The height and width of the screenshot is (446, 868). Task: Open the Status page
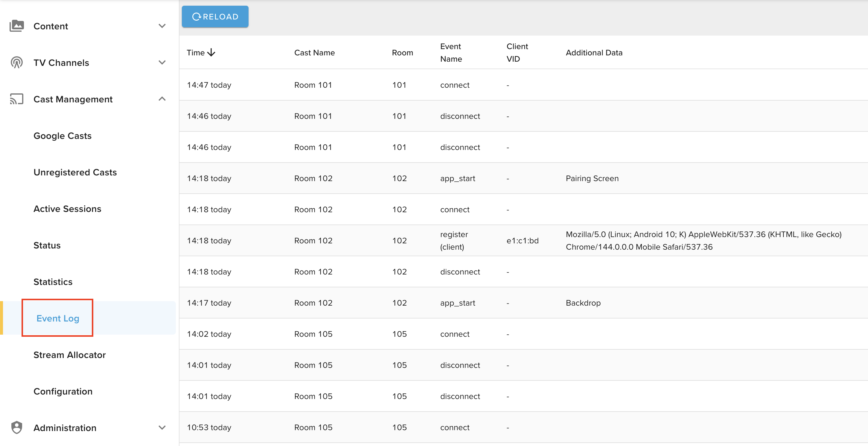pos(47,245)
